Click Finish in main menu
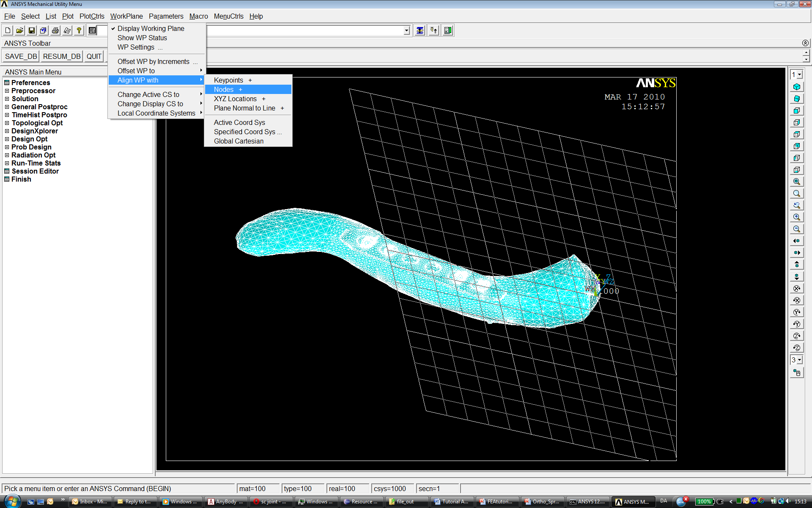This screenshot has width=812, height=508. 21,179
